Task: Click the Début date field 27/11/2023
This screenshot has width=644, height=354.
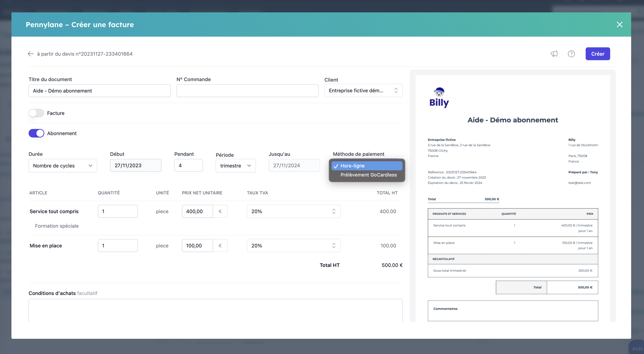Action: tap(136, 166)
